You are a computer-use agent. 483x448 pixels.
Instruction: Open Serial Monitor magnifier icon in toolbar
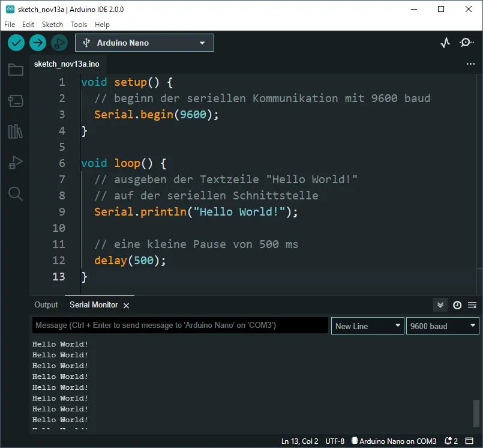pos(466,43)
